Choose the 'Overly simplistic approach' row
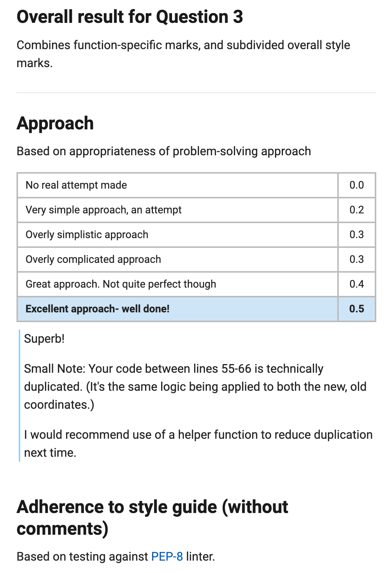 [196, 235]
